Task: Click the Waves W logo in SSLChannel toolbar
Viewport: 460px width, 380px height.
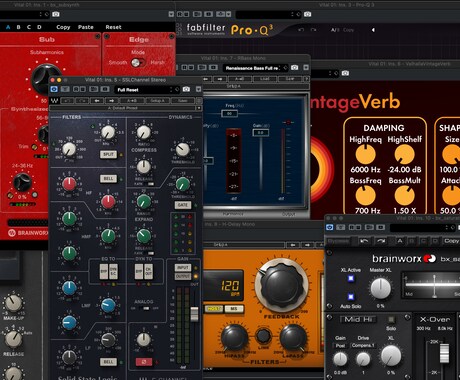Action: [54, 100]
